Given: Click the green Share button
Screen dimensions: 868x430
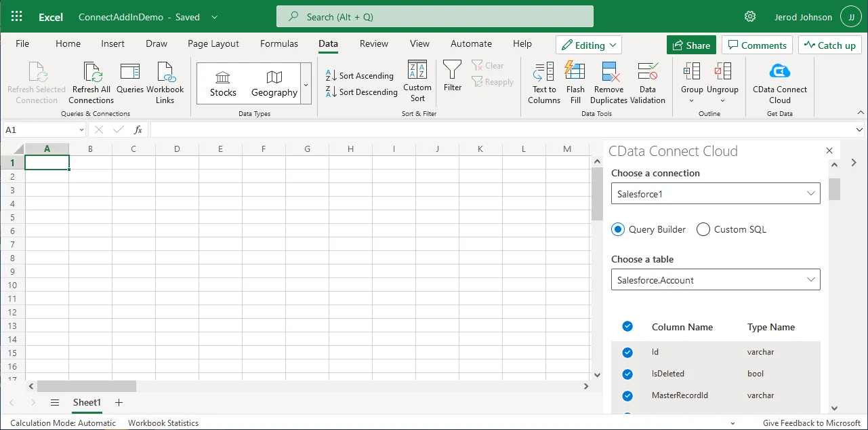Looking at the screenshot, I should point(691,45).
